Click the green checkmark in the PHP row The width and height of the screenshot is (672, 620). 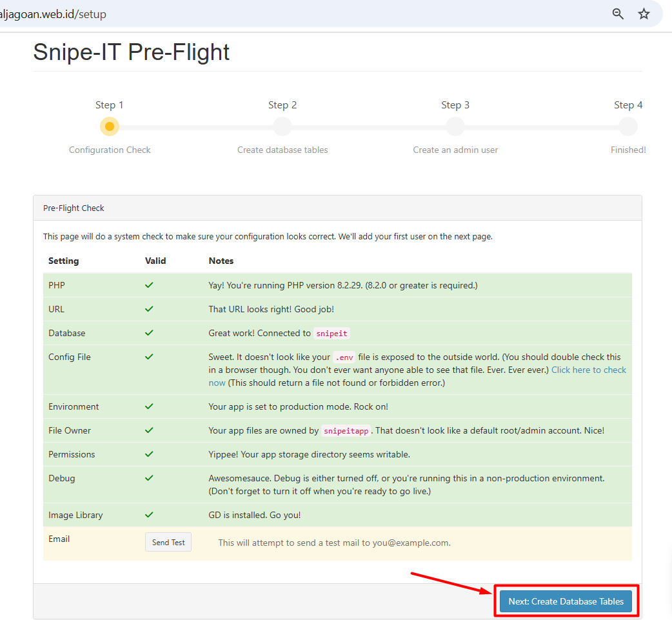coord(149,285)
